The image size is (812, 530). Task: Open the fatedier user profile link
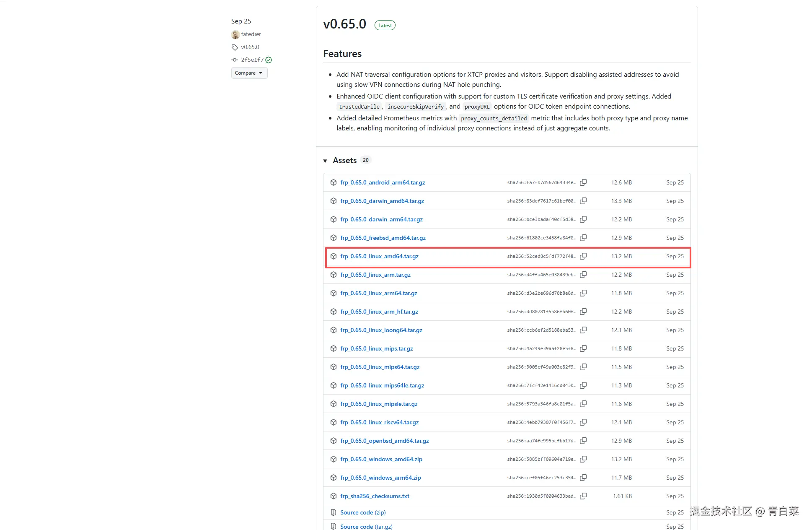point(251,34)
